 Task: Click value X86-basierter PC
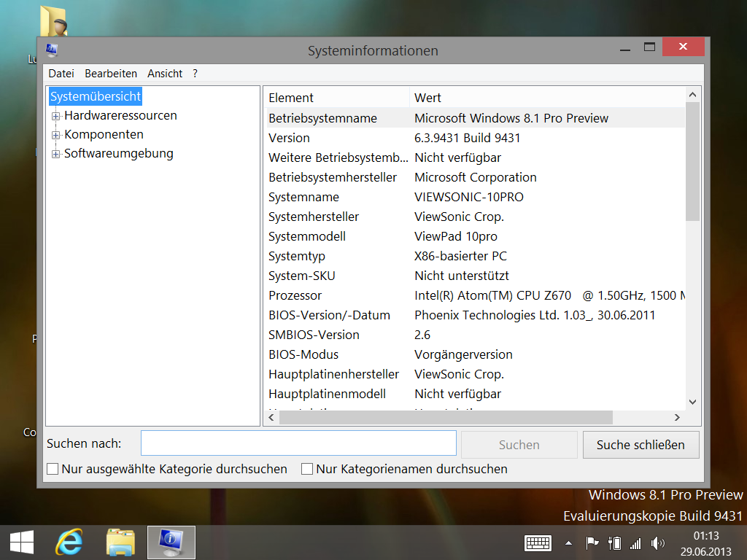point(461,256)
